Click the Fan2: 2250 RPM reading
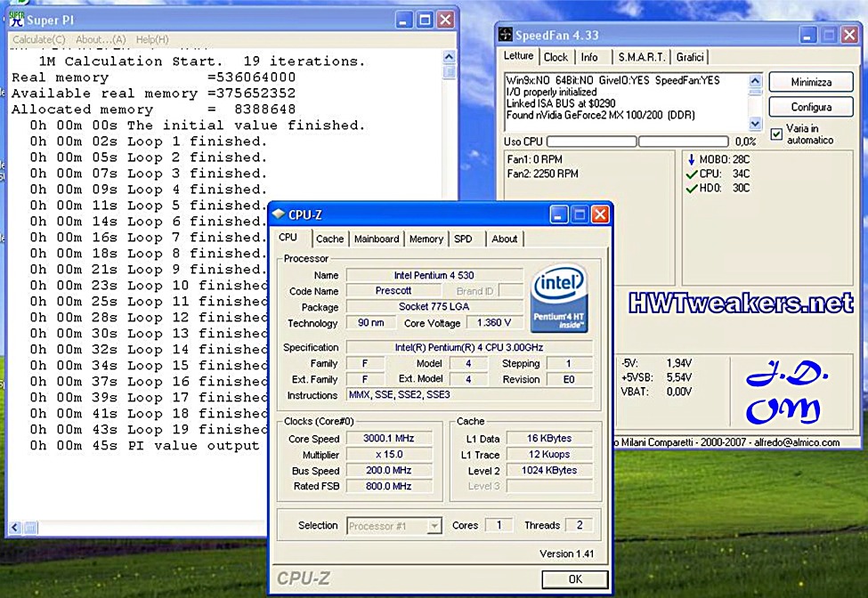This screenshot has width=868, height=598. click(542, 174)
